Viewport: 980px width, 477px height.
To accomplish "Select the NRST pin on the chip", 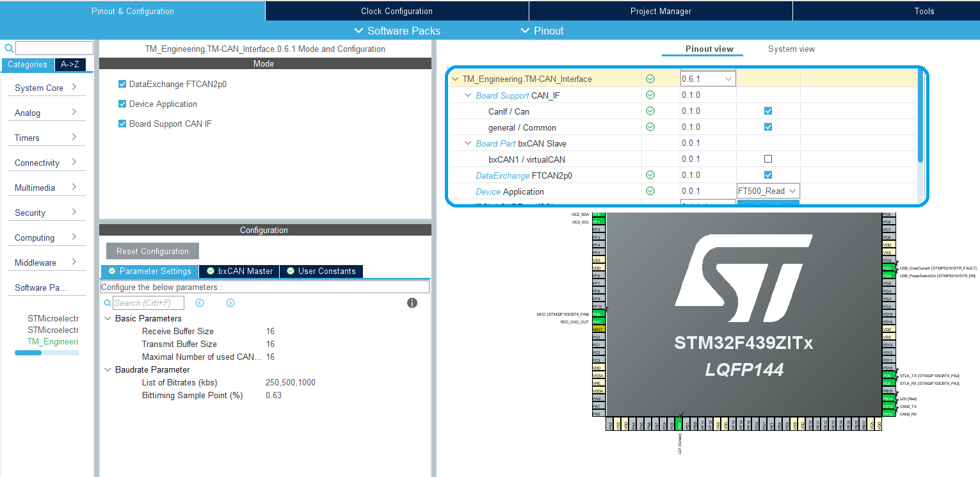I will [x=597, y=329].
